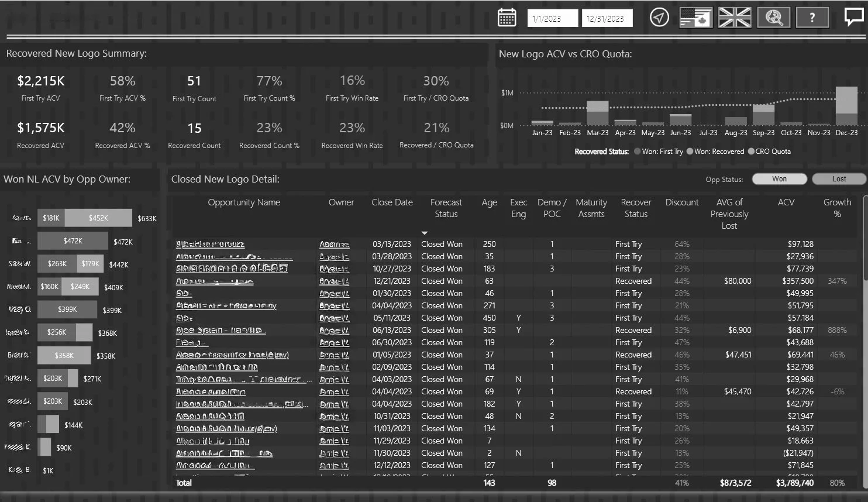Viewport: 868px width, 502px height.
Task: Click the compass navigation arrow icon
Action: (659, 18)
